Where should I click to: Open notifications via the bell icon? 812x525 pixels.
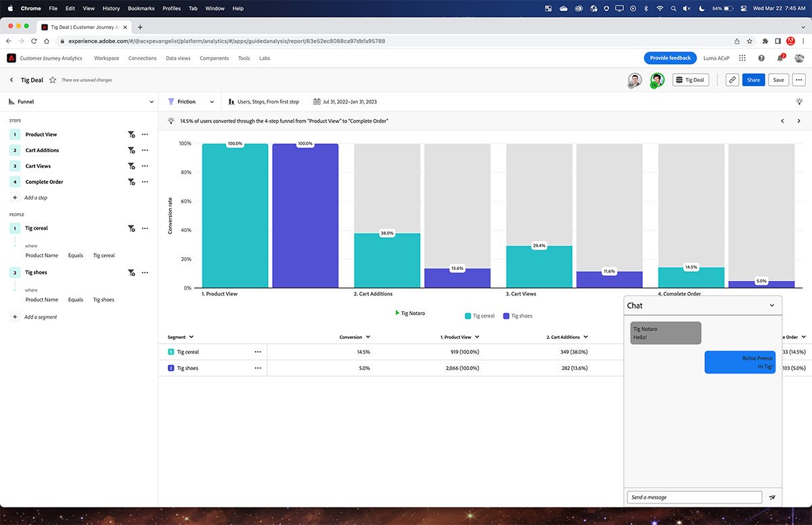pyautogui.click(x=779, y=58)
